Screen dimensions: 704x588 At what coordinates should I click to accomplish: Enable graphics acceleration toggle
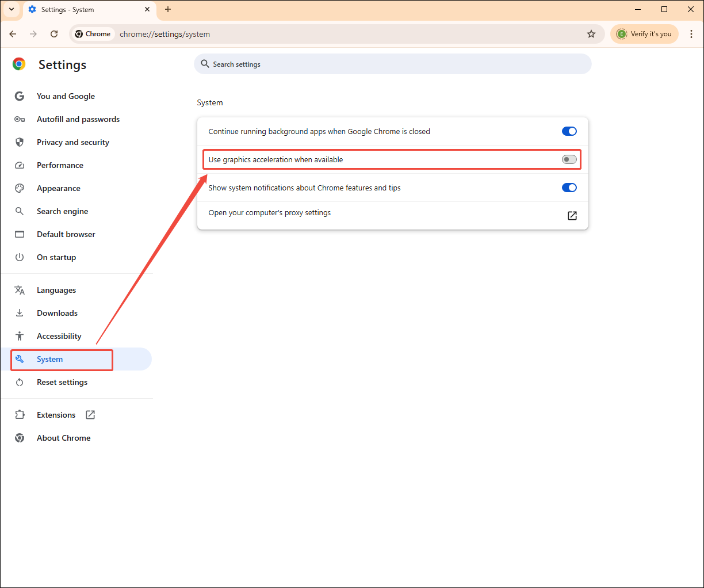tap(569, 159)
